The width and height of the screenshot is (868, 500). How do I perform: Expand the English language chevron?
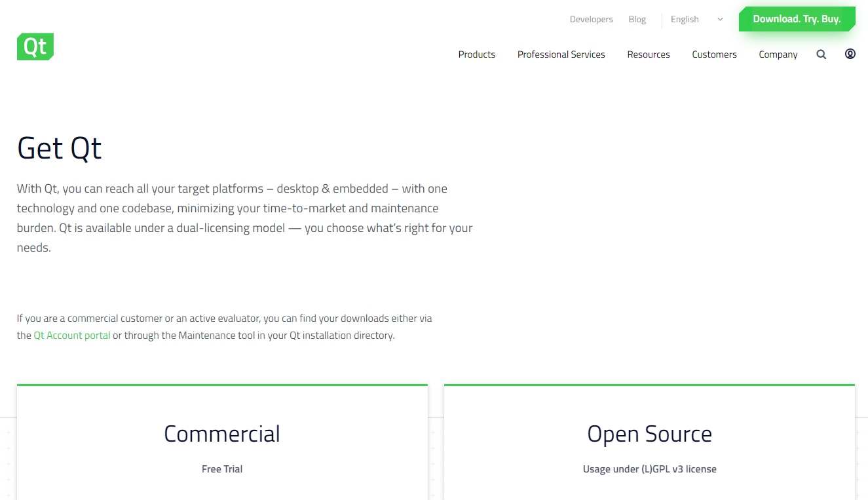point(720,20)
